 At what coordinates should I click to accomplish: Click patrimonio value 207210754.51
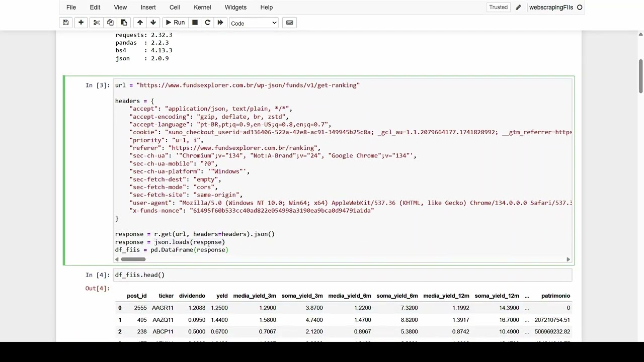[552, 320]
